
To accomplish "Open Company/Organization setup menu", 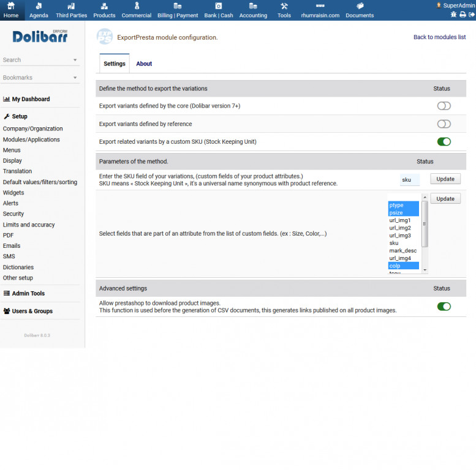I will [33, 129].
